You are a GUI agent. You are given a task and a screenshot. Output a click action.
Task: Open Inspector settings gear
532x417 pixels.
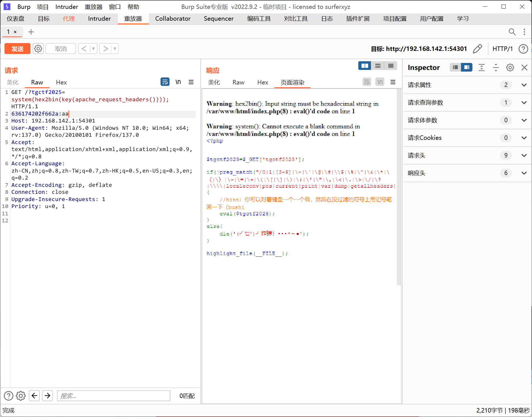tap(510, 67)
